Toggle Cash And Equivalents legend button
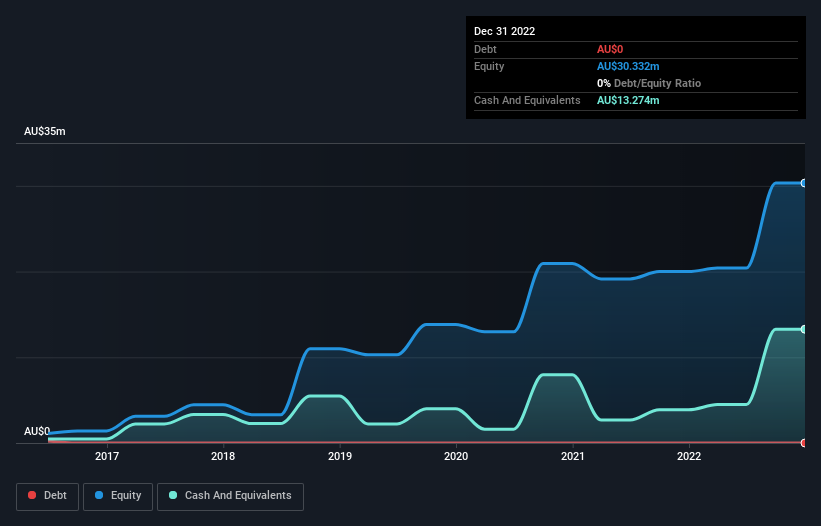The width and height of the screenshot is (821, 526). 230,496
